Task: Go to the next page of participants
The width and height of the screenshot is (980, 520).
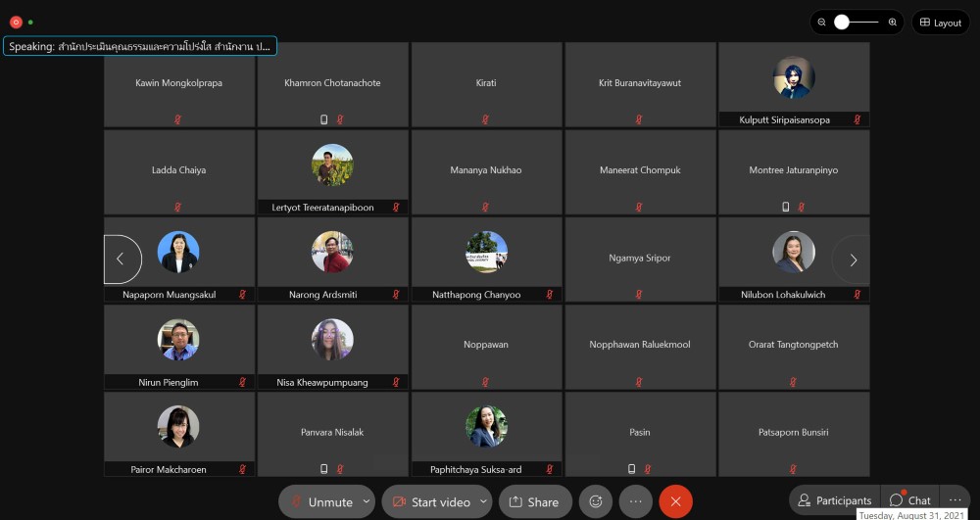Action: click(853, 260)
